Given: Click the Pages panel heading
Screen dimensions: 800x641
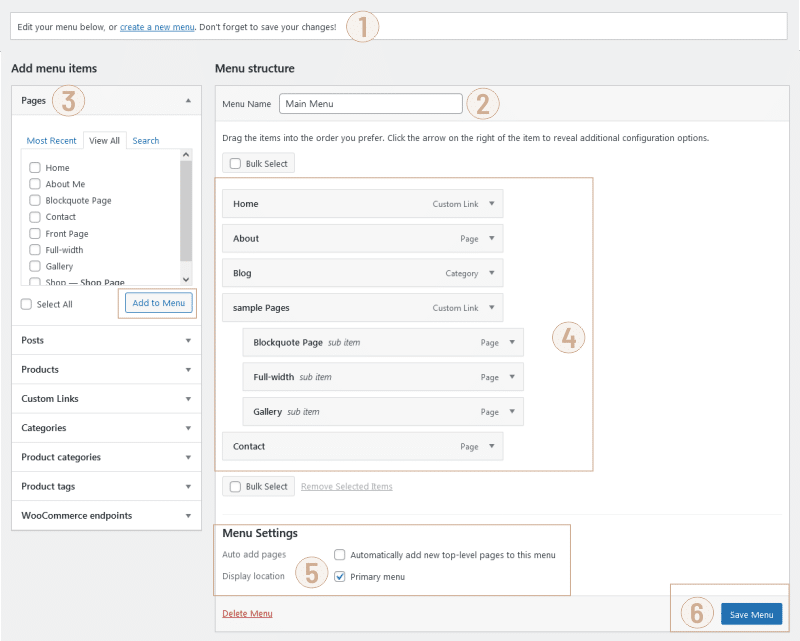Looking at the screenshot, I should (x=34, y=101).
